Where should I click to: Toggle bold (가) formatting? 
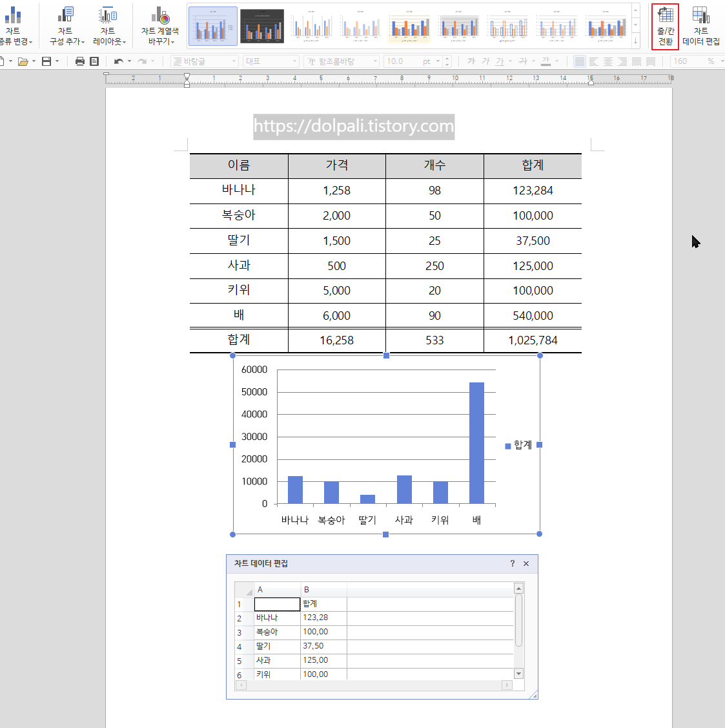471,61
